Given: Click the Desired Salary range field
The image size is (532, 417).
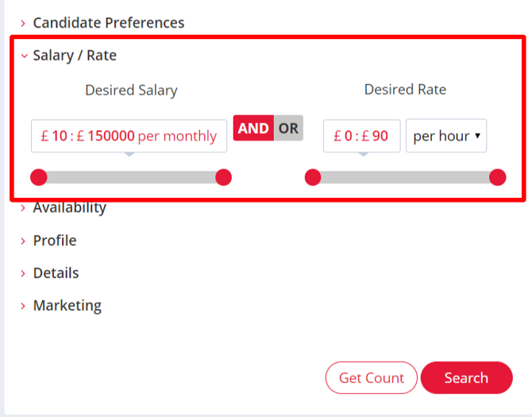Looking at the screenshot, I should 129,136.
